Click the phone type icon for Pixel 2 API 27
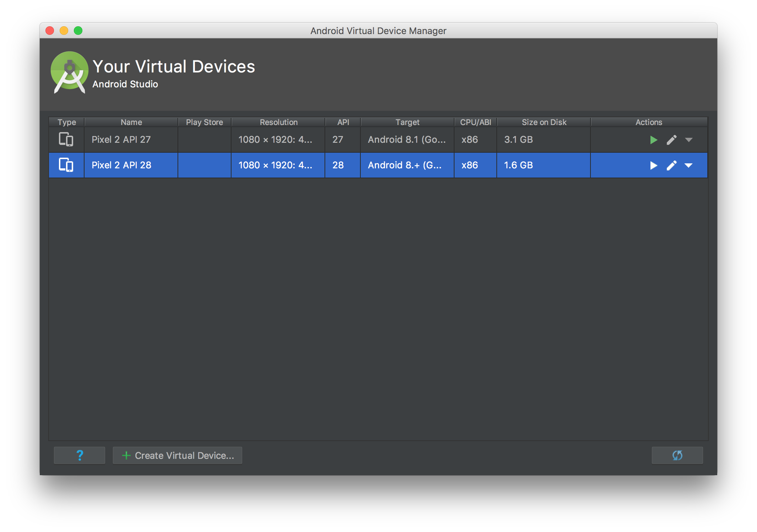This screenshot has height=532, width=757. coord(66,140)
